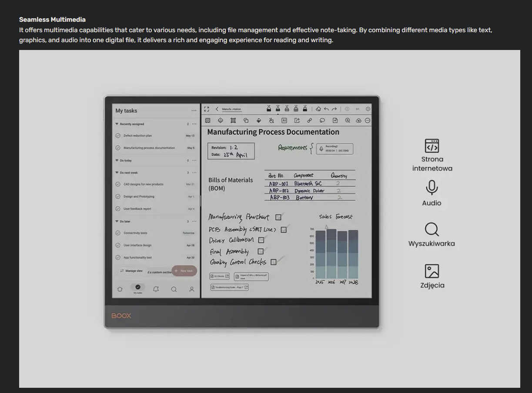Select the fourth pen tool icon
This screenshot has height=393, width=532.
coord(296,109)
